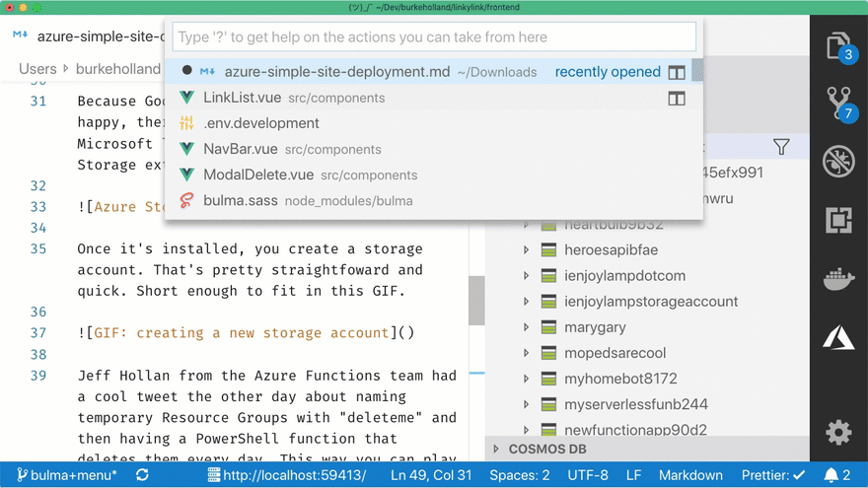This screenshot has width=868, height=488.
Task: Select NavBar.vue in quick open list
Action: [x=433, y=150]
